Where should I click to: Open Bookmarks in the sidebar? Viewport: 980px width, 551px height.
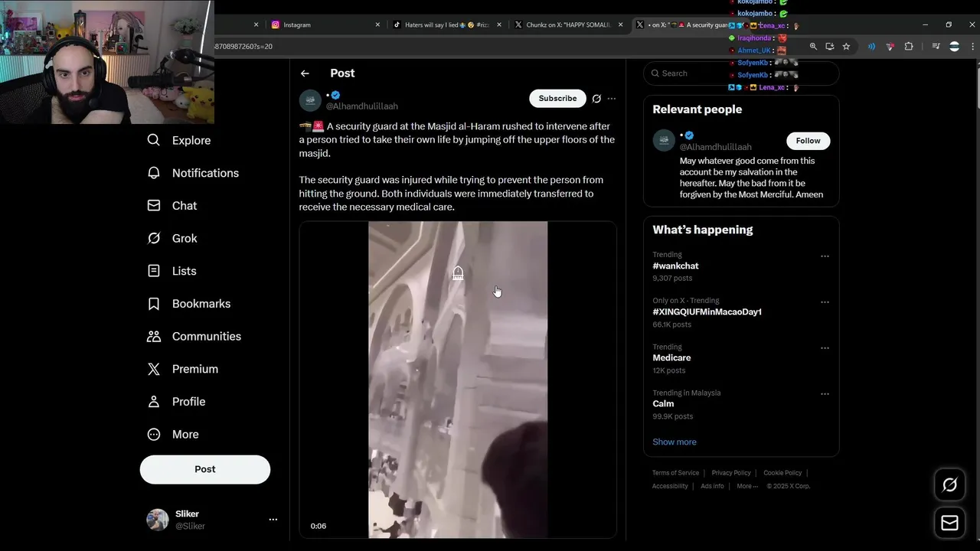[x=188, y=304]
